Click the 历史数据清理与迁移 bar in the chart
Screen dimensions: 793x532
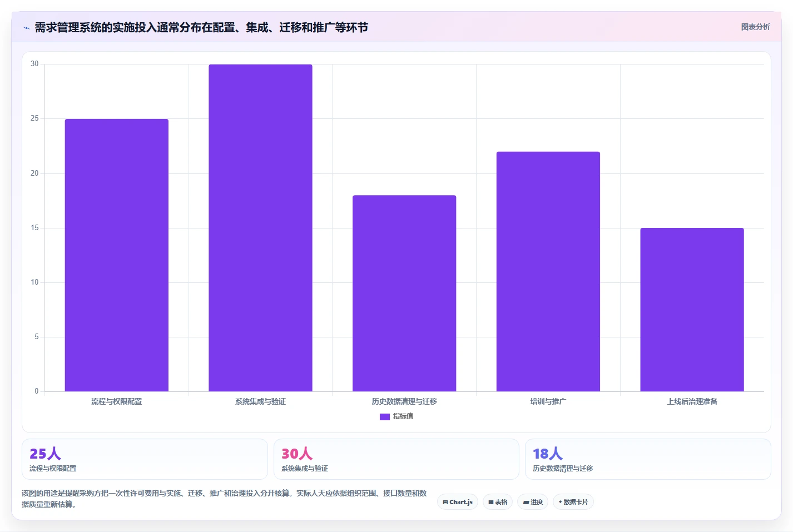click(404, 294)
